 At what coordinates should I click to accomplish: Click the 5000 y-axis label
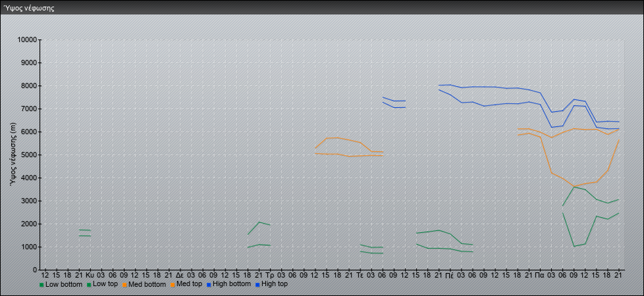(x=29, y=155)
